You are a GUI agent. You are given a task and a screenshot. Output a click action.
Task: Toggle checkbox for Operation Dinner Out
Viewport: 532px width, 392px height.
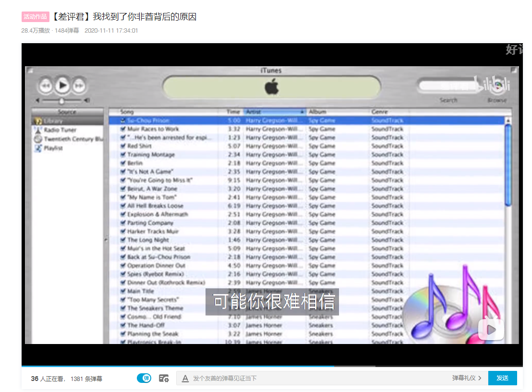123,265
